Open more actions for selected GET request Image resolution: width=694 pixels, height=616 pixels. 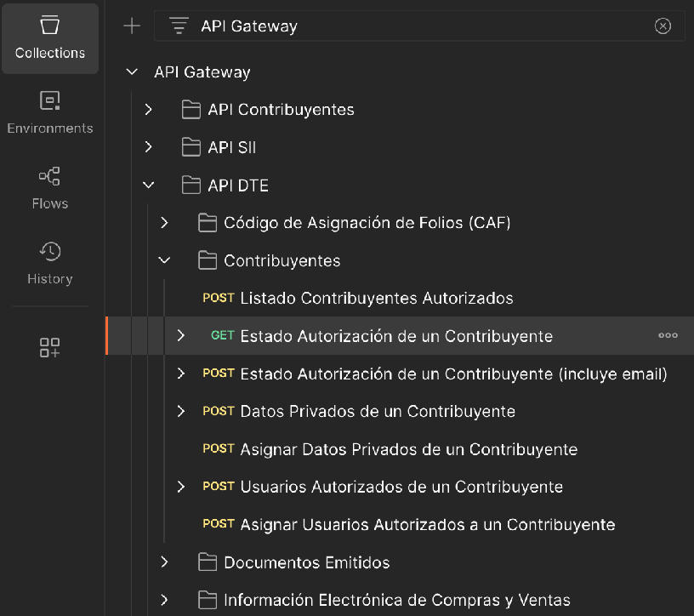pos(668,335)
